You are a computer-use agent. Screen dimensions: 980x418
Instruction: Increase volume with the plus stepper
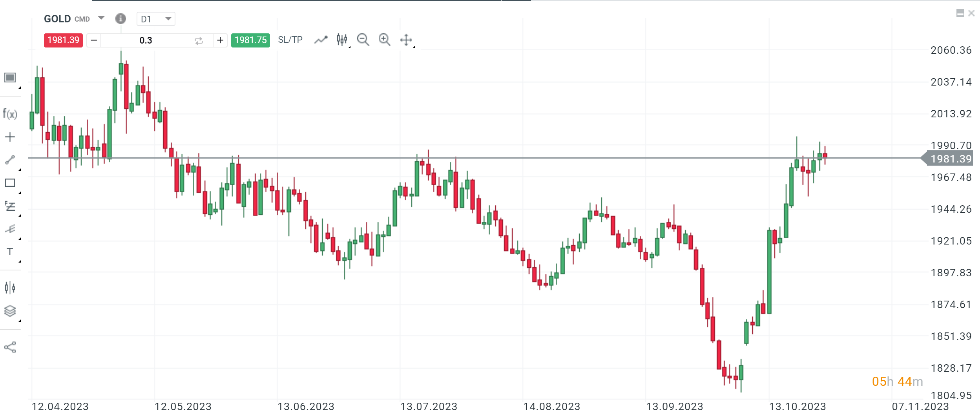[x=220, y=40]
